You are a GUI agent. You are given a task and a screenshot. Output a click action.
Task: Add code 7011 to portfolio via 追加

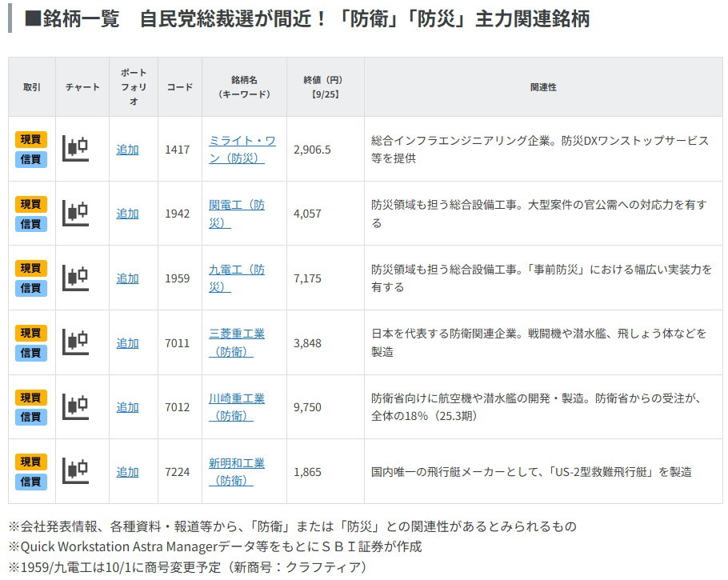pyautogui.click(x=127, y=343)
